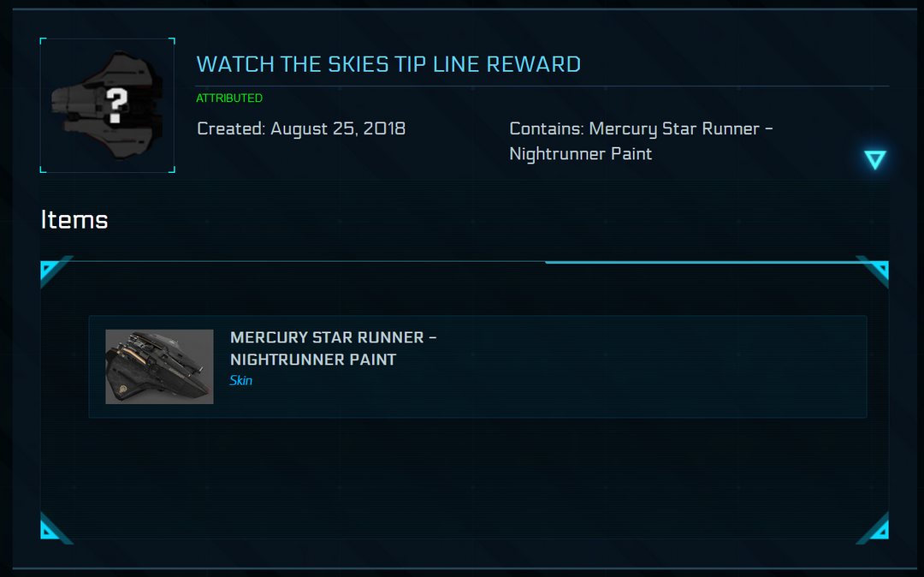Open the WATCH THE SKIES TIP LINE REWARD title

(x=388, y=63)
